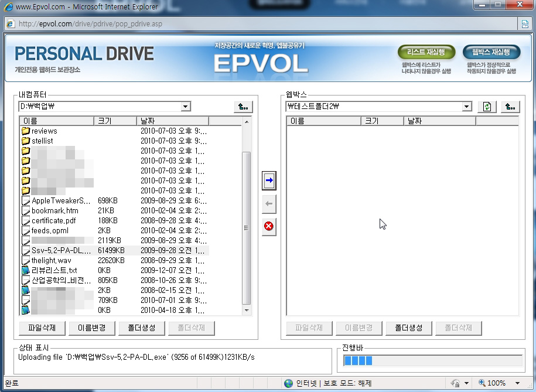Sort Webbox list by 크기 column header

[x=382, y=121]
